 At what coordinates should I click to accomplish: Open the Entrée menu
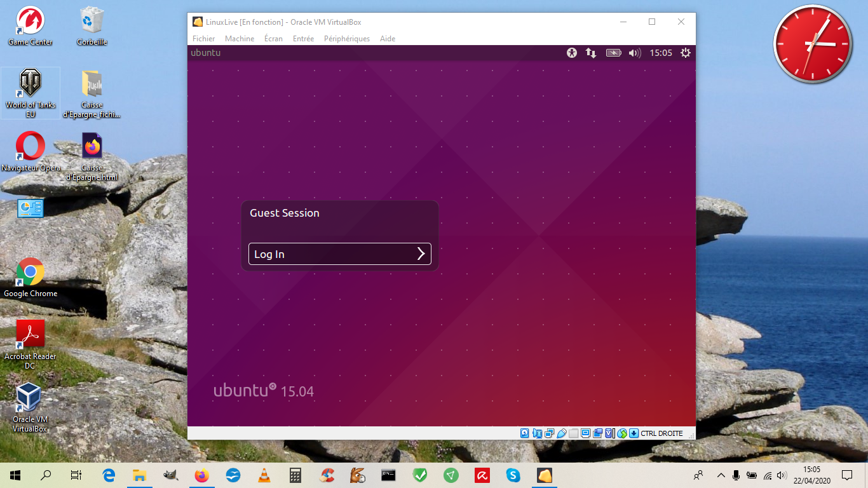point(303,39)
